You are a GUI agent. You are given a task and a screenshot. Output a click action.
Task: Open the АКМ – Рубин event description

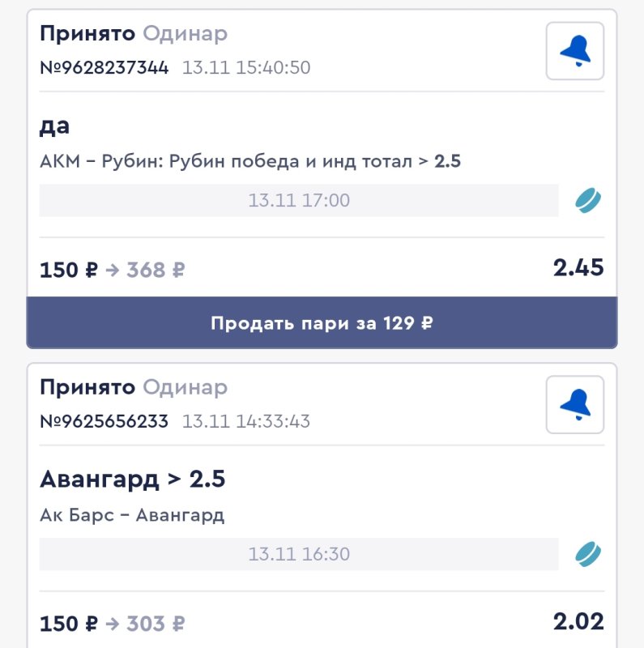point(249,161)
